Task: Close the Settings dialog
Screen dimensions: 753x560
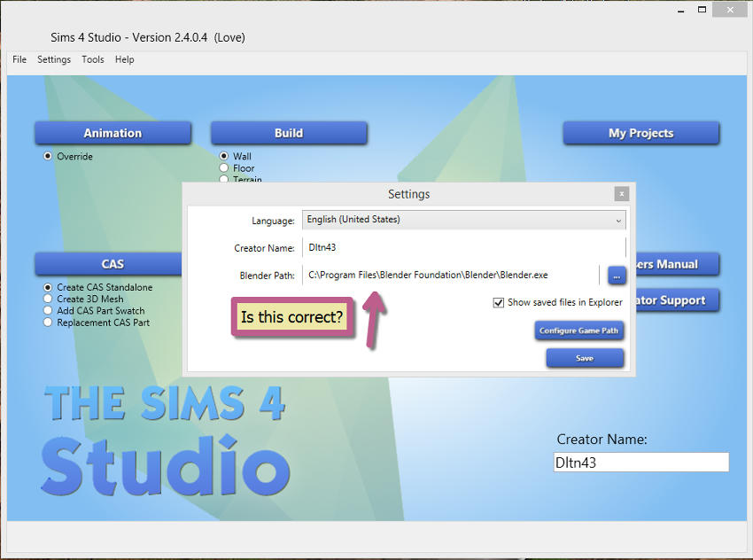Action: (621, 194)
